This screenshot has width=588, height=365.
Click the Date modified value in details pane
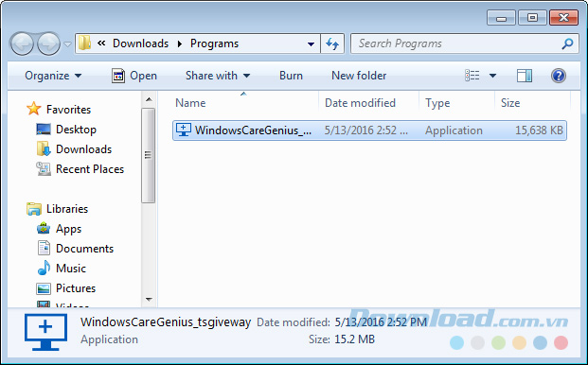(x=381, y=322)
